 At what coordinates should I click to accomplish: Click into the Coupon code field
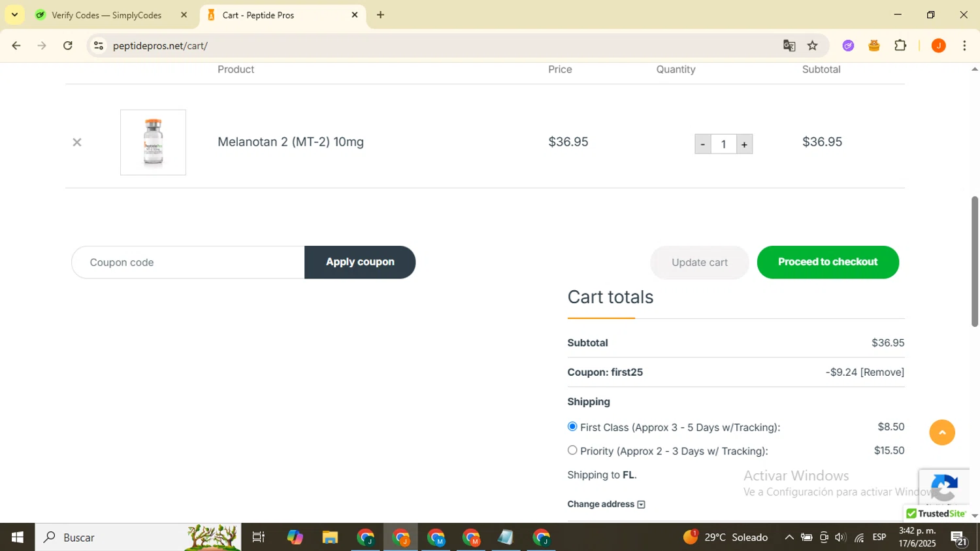(x=188, y=262)
